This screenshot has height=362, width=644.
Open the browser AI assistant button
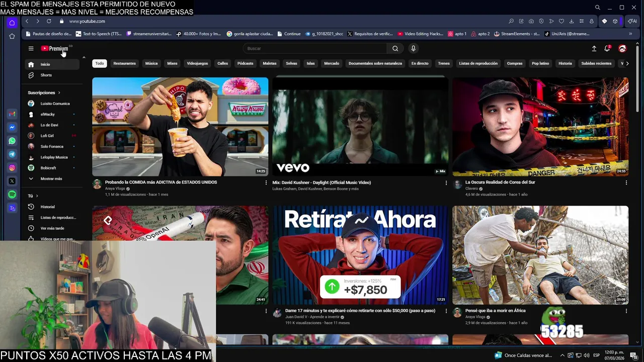[632, 21]
